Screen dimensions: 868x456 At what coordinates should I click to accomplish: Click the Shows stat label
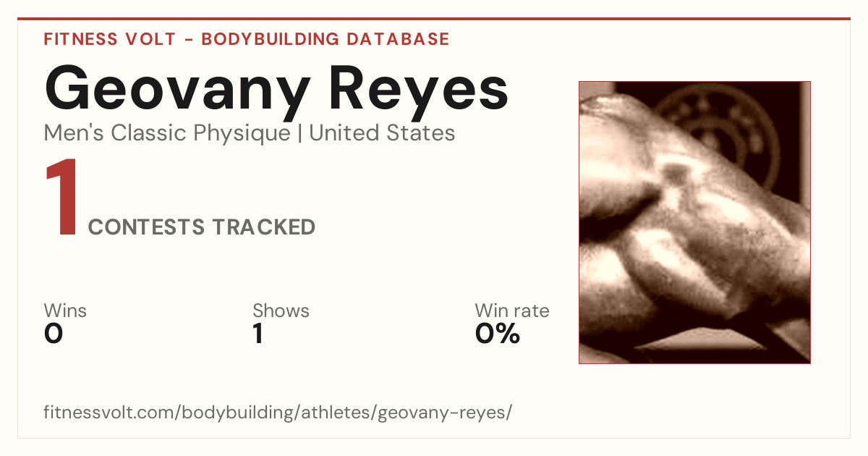[x=281, y=311]
